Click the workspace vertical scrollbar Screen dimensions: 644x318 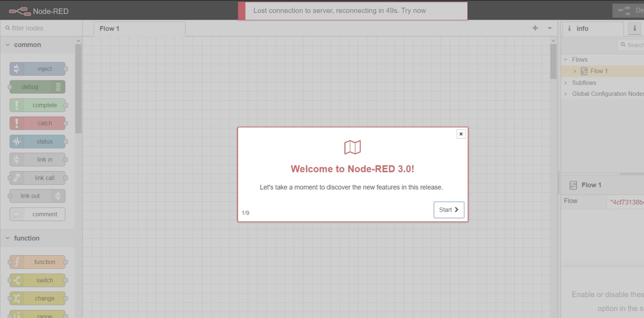tap(553, 61)
